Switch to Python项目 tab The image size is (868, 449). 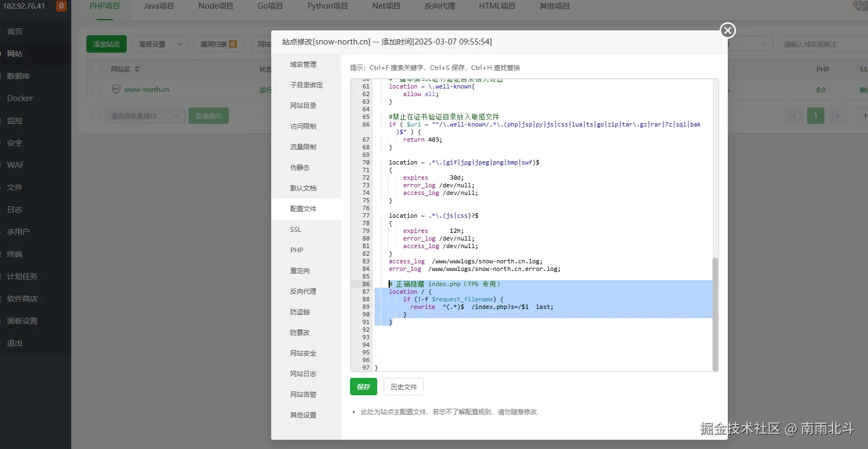click(x=327, y=6)
